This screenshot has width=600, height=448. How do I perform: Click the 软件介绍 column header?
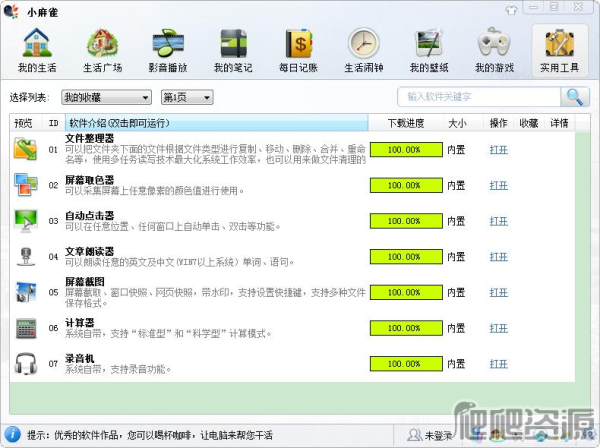[217, 123]
